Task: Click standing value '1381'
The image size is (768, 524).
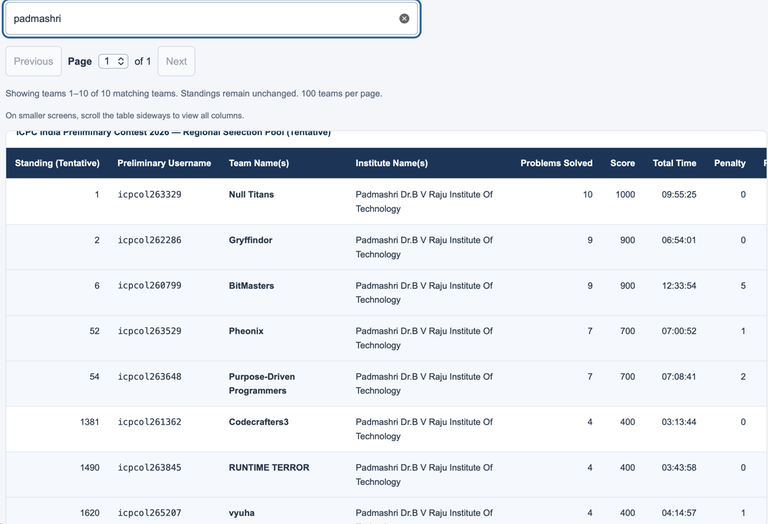Action: click(90, 422)
